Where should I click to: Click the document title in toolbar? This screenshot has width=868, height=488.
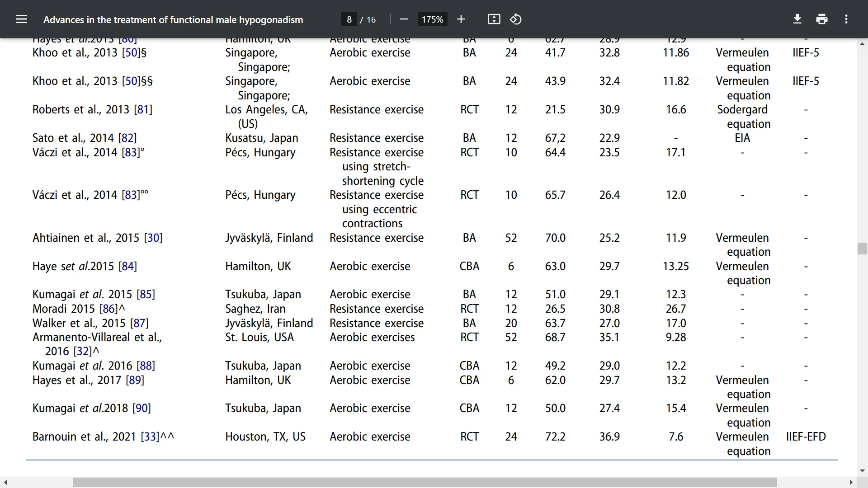point(173,20)
